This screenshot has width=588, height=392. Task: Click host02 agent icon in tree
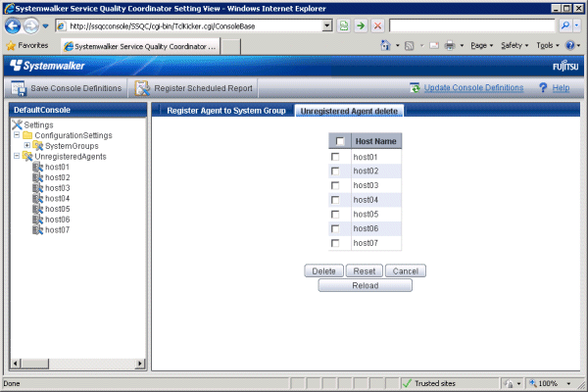tap(37, 177)
